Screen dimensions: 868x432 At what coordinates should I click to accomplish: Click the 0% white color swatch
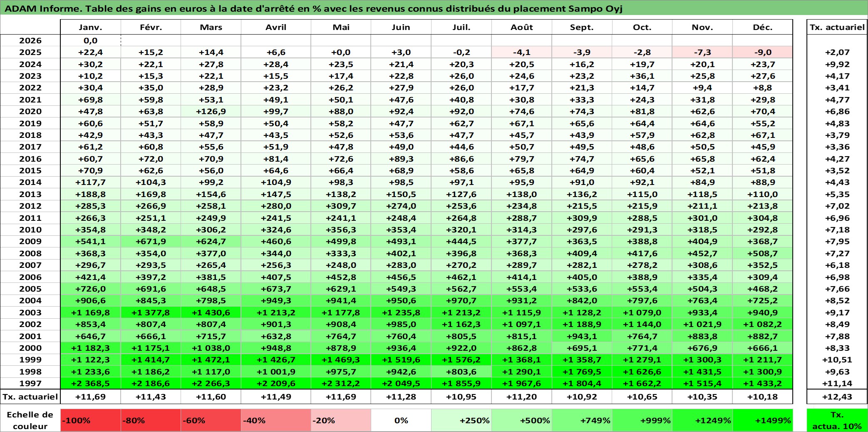coord(401,420)
